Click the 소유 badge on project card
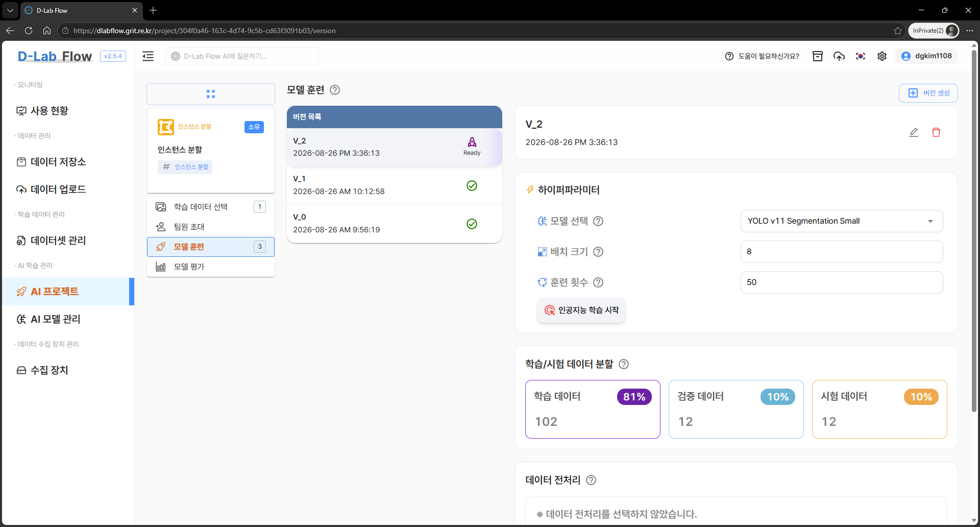Viewport: 980px width, 527px height. coord(254,127)
